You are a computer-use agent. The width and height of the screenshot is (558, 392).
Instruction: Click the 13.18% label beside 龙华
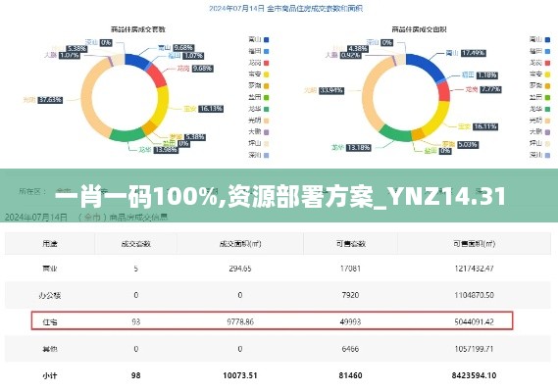coord(358,147)
